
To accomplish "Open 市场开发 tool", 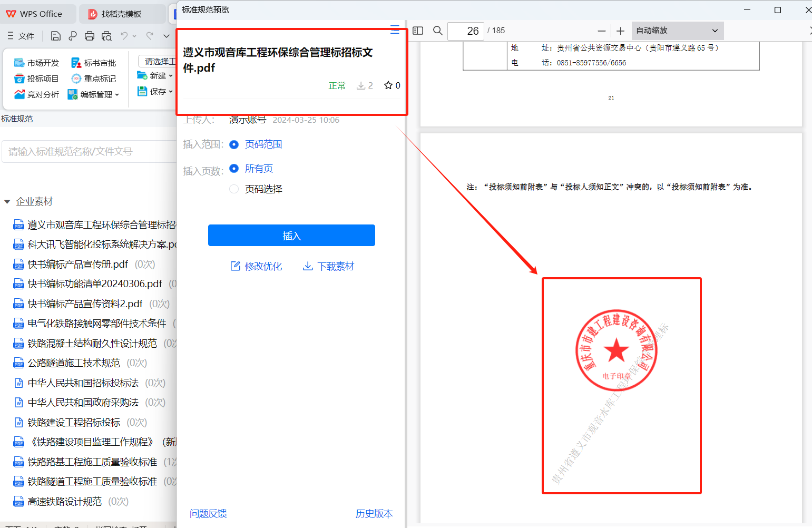I will 37,63.
